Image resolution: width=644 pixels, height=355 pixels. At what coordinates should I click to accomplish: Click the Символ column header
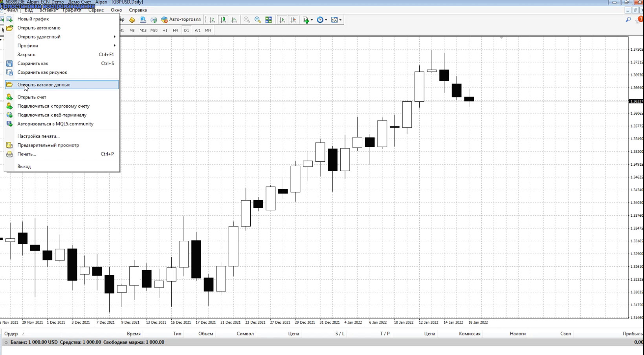(245, 334)
